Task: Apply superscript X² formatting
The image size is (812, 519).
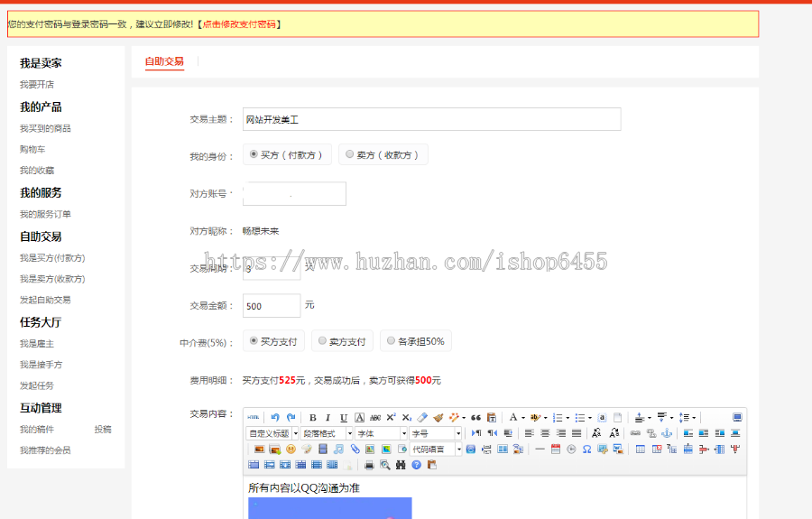Action: 391,417
